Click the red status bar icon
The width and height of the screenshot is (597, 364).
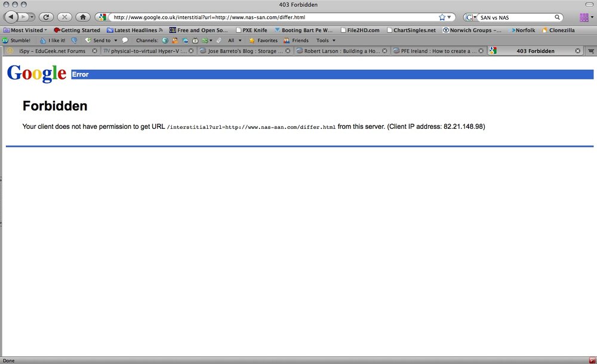click(x=592, y=360)
